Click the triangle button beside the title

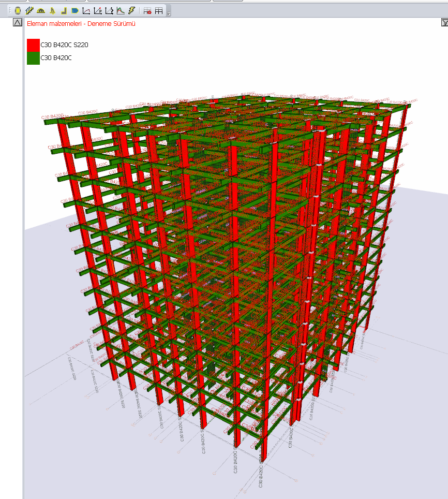click(x=18, y=22)
